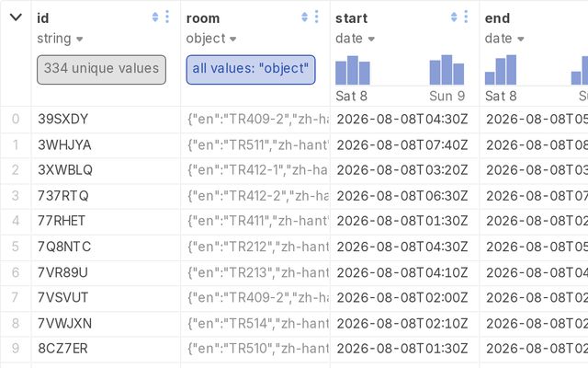
Task: Select Sat 8 histogram in end column
Action: pyautogui.click(x=501, y=70)
